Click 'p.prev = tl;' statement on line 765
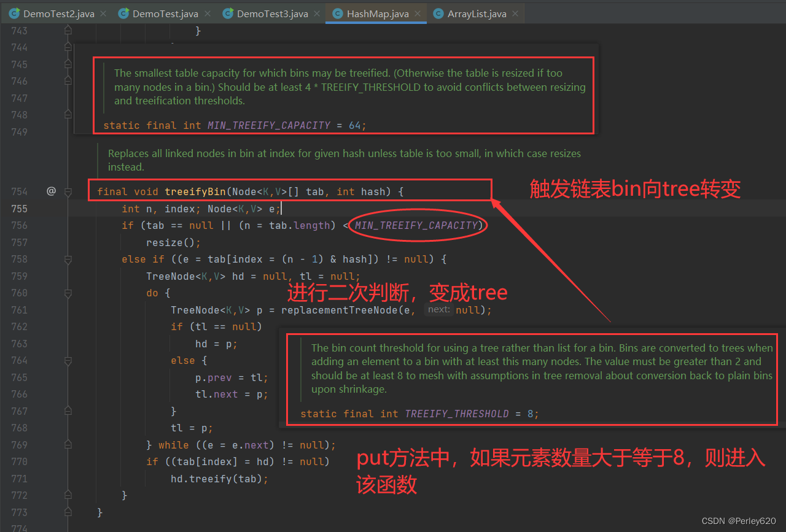Screen dimensions: 786x532 tap(232, 377)
